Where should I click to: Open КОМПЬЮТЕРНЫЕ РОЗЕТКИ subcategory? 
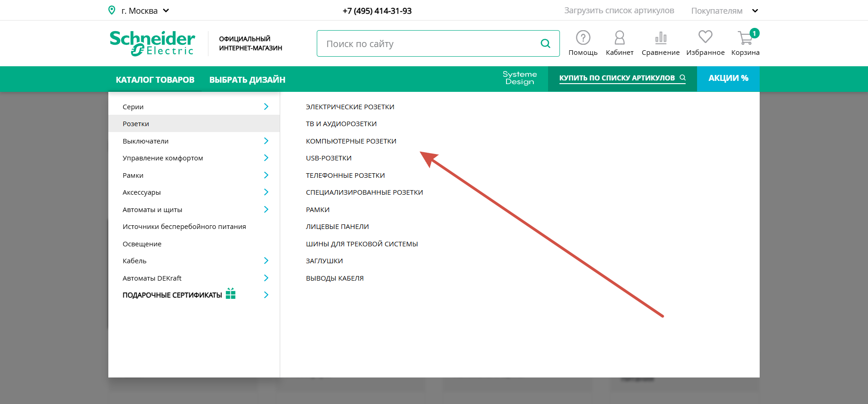(x=351, y=141)
